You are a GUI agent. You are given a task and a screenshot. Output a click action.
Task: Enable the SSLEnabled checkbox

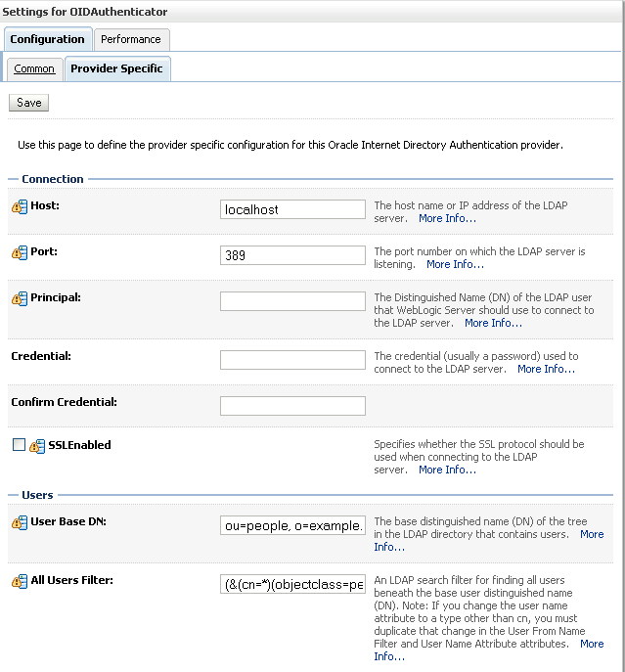click(20, 444)
